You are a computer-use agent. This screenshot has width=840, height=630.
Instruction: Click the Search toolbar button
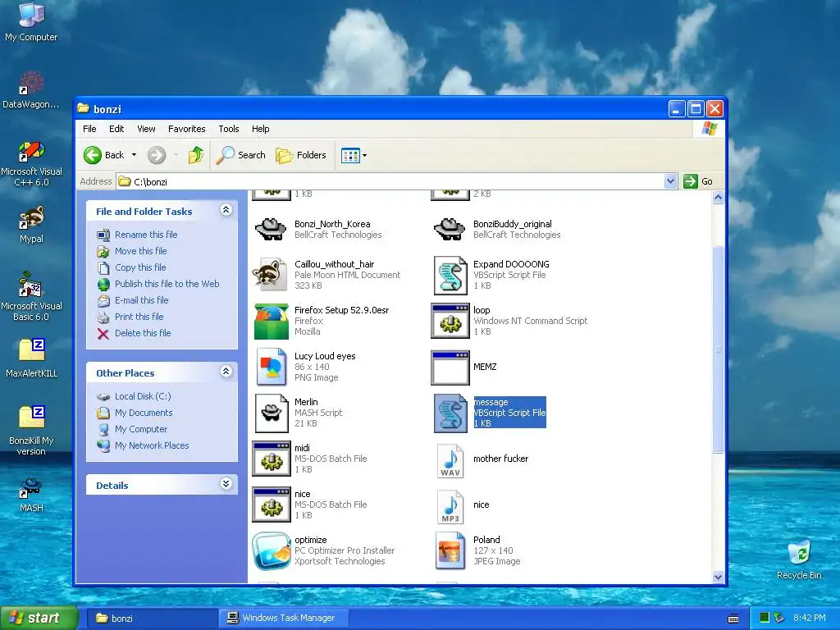coord(241,155)
